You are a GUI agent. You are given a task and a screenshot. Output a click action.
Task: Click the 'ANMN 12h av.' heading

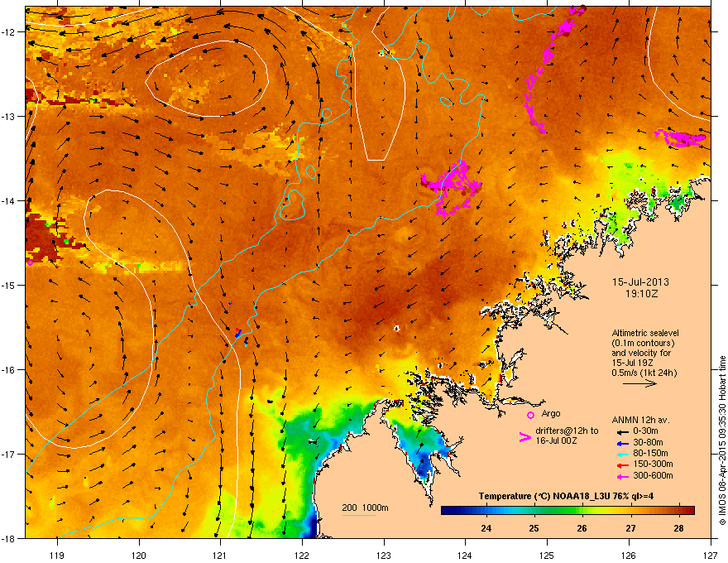[x=640, y=420]
